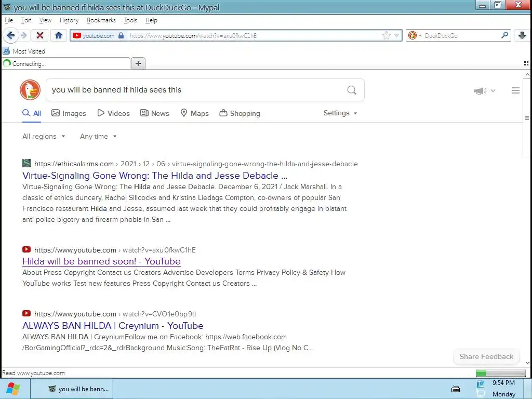Open the Most Visited bookmarks folder

pos(24,51)
